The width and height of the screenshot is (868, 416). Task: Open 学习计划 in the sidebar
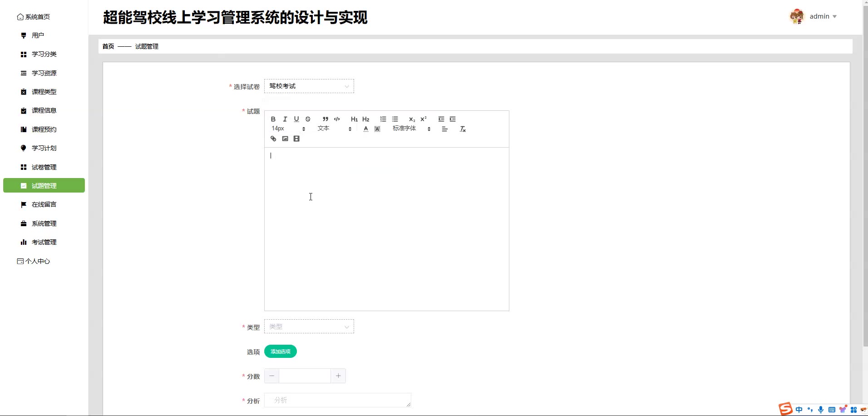(44, 148)
